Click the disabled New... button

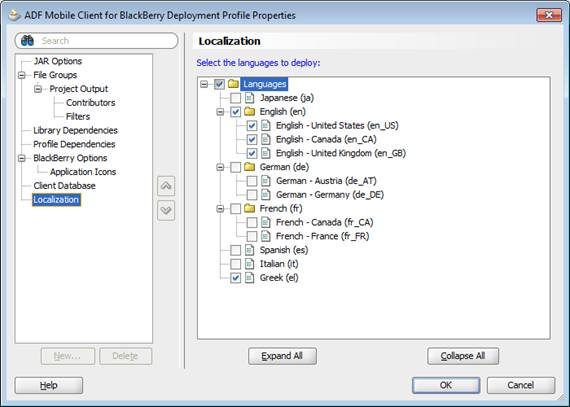pos(68,356)
